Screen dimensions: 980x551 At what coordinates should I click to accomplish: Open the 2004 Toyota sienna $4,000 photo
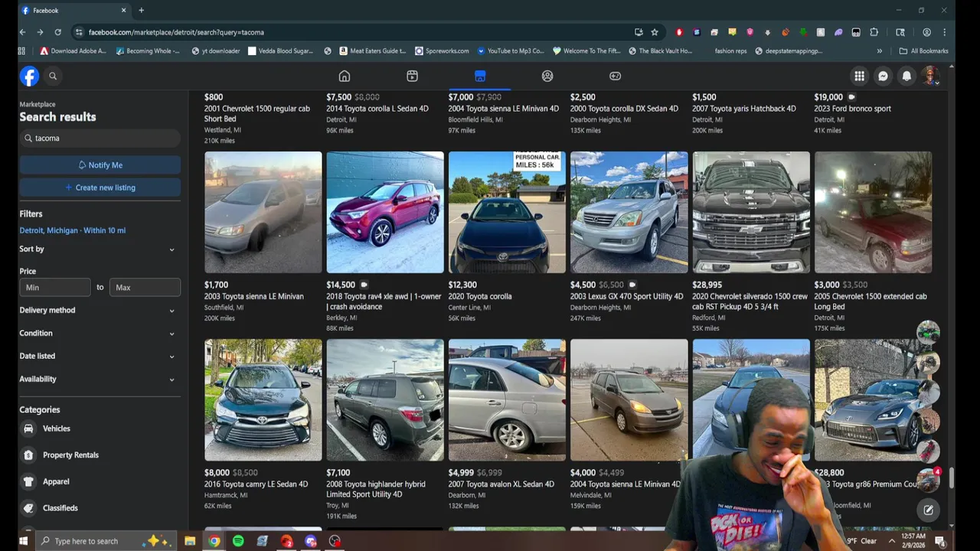point(629,399)
